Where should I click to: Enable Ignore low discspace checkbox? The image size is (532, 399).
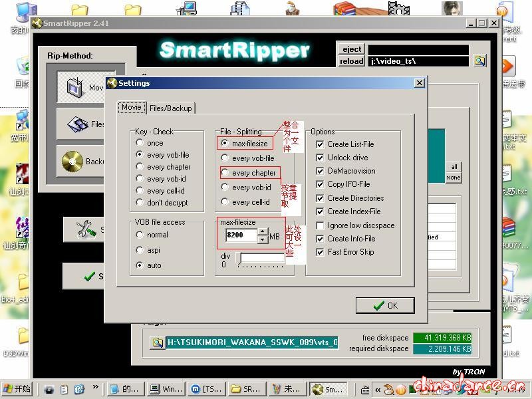(x=320, y=225)
